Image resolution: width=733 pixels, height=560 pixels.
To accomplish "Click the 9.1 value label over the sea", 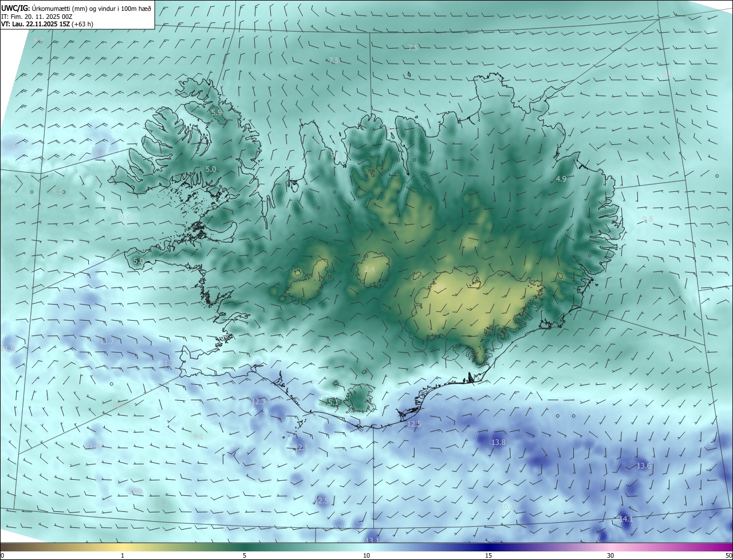I will click(198, 436).
